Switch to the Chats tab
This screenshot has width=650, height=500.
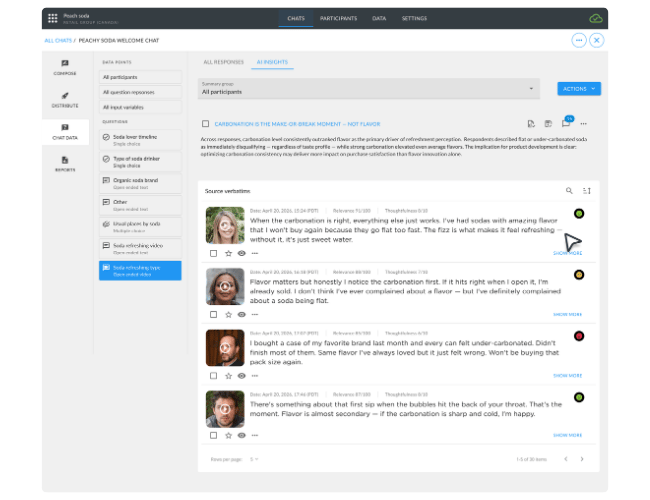click(296, 18)
